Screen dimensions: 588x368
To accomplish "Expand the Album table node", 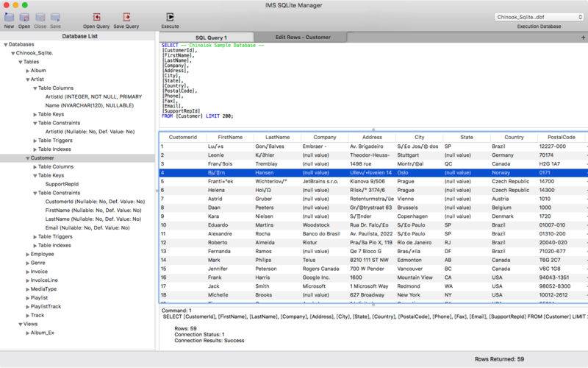I will point(28,71).
